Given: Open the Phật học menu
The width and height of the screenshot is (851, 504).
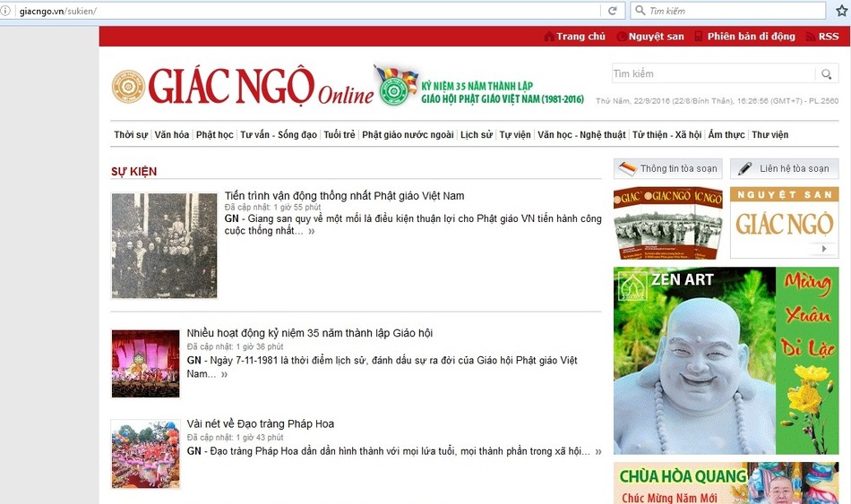Looking at the screenshot, I should (x=215, y=134).
